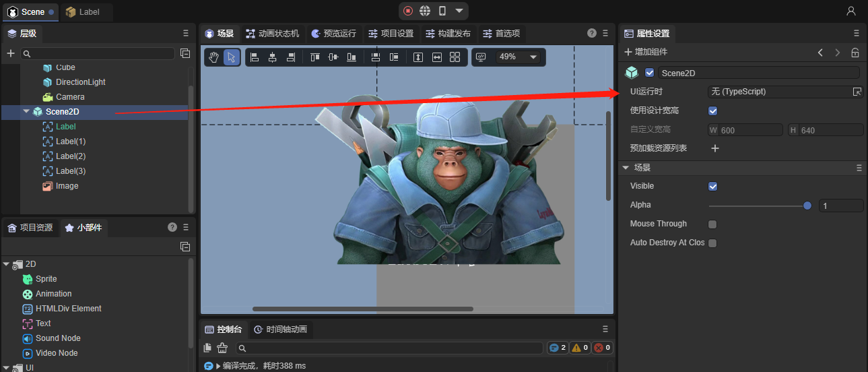Toggle the 使用设计宽高 checkbox
The width and height of the screenshot is (868, 372).
tap(713, 111)
